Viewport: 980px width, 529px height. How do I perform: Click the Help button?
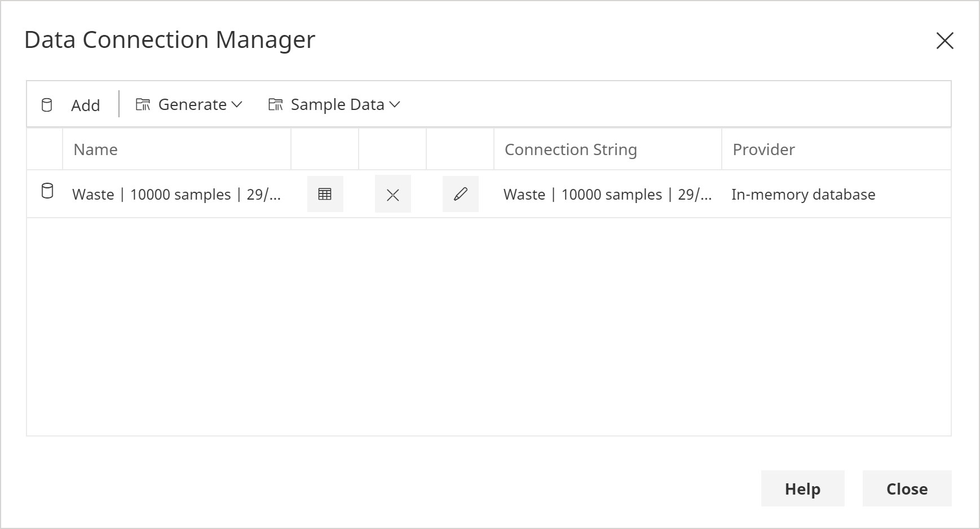point(802,488)
